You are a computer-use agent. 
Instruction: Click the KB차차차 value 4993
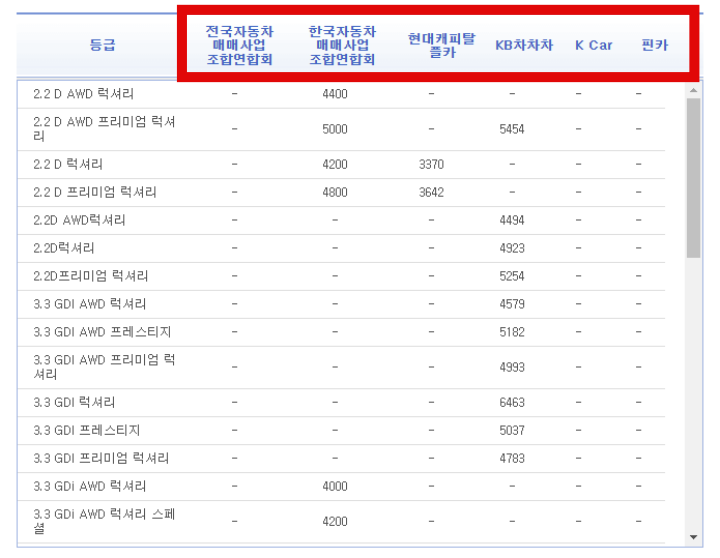[x=512, y=367]
